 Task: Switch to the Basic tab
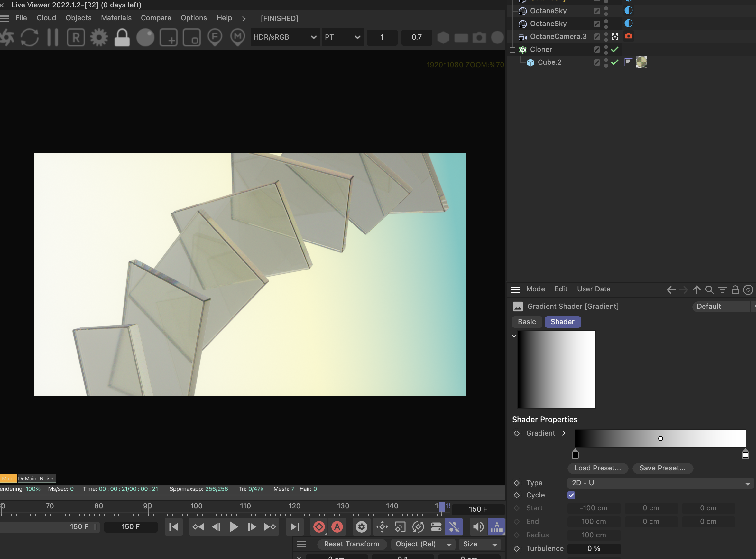click(x=526, y=322)
